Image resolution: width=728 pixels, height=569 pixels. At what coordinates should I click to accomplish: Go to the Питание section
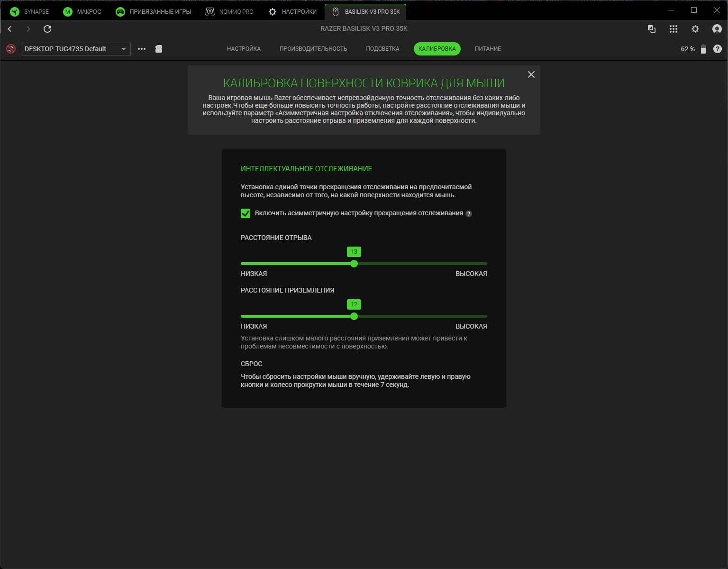click(488, 49)
